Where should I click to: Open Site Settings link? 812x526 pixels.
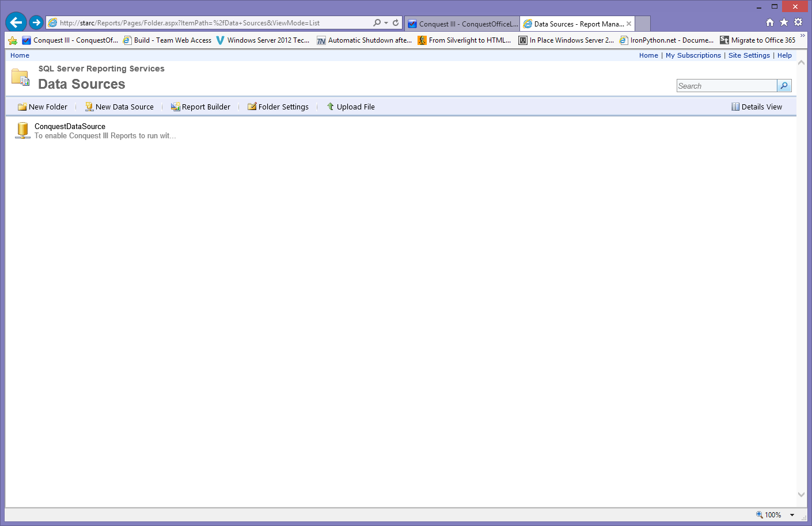click(749, 55)
